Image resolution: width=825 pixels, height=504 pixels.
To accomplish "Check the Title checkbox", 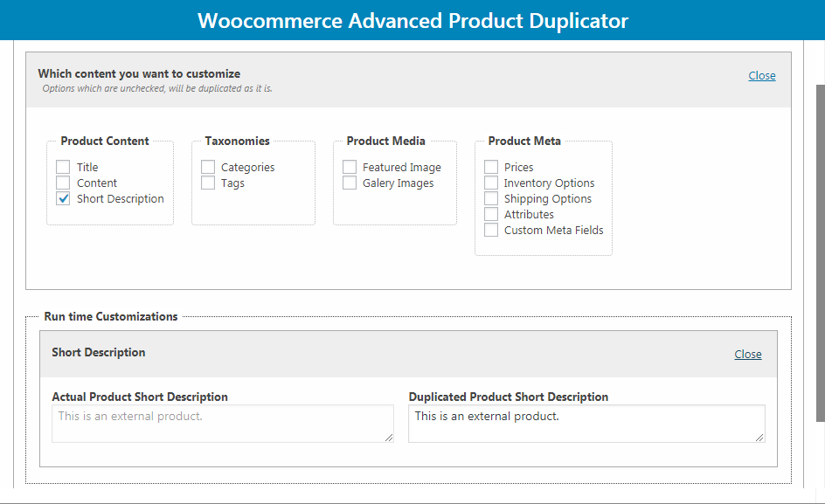I will pyautogui.click(x=63, y=168).
